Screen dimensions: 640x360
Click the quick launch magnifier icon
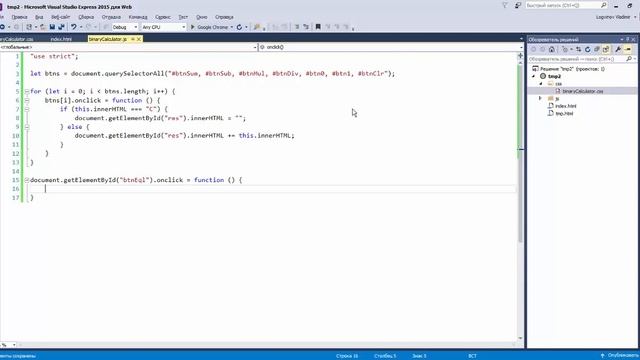(x=603, y=5)
